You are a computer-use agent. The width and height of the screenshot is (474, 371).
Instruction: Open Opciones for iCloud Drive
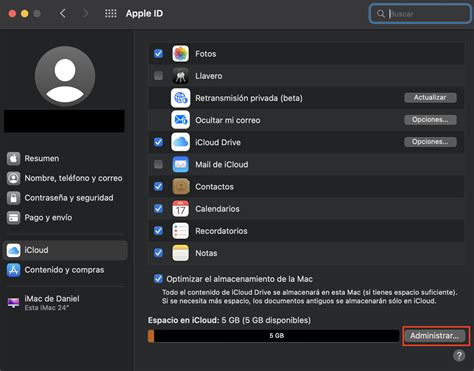point(430,142)
